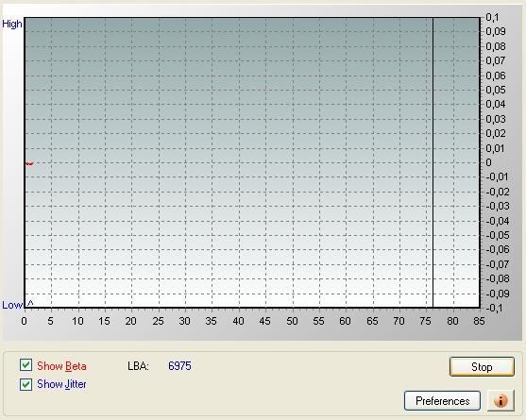Open the Preferences dialog

[x=443, y=401]
